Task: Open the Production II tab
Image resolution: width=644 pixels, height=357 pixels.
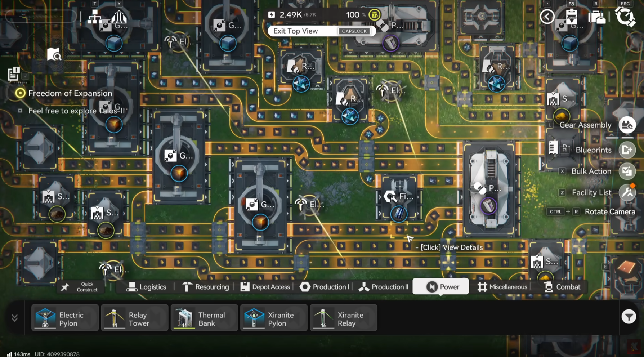Action: coord(384,287)
